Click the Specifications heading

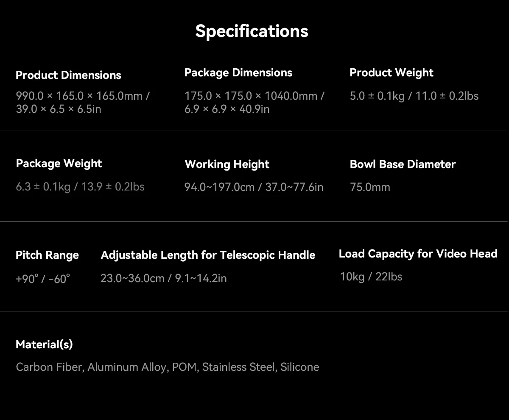pyautogui.click(x=252, y=31)
